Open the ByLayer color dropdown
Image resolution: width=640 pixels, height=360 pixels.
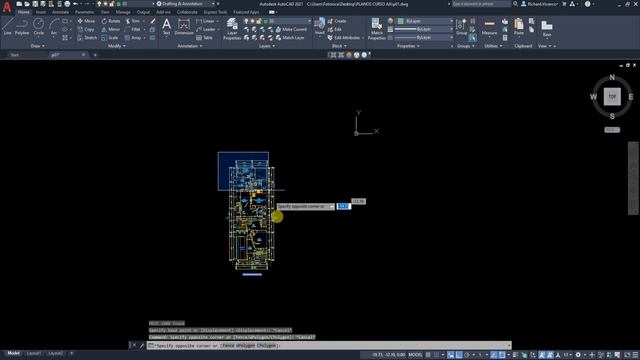tap(425, 21)
